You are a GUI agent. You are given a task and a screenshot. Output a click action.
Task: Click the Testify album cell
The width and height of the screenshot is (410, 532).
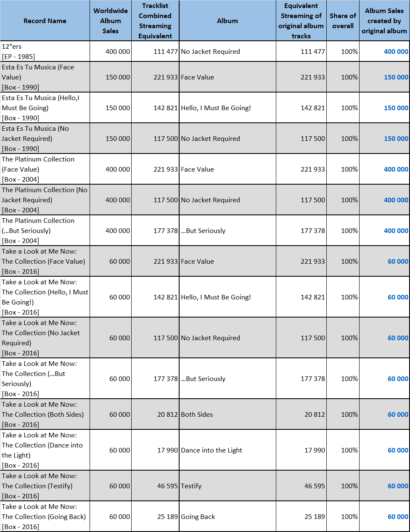[x=227, y=486]
